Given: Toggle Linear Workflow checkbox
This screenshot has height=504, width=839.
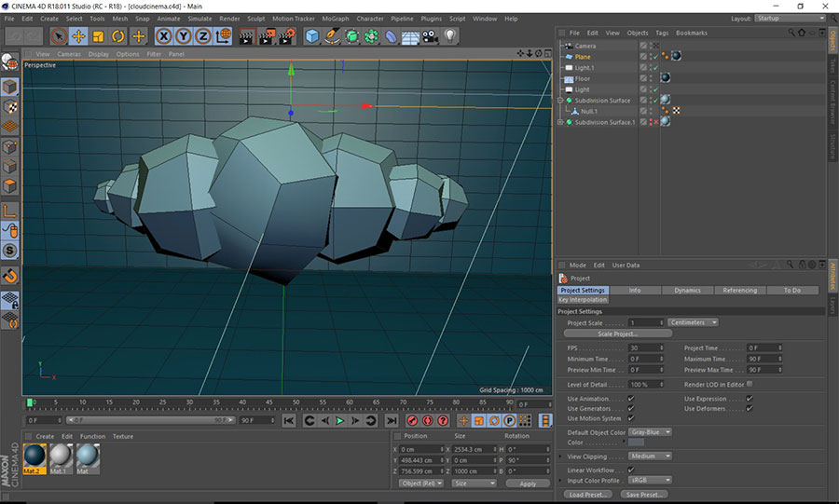Looking at the screenshot, I should click(631, 470).
